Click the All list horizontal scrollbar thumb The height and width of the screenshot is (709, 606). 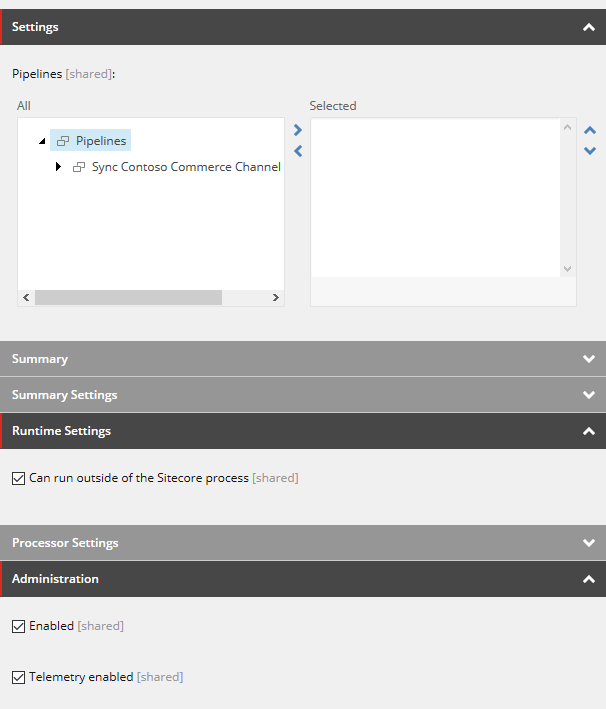pos(128,298)
